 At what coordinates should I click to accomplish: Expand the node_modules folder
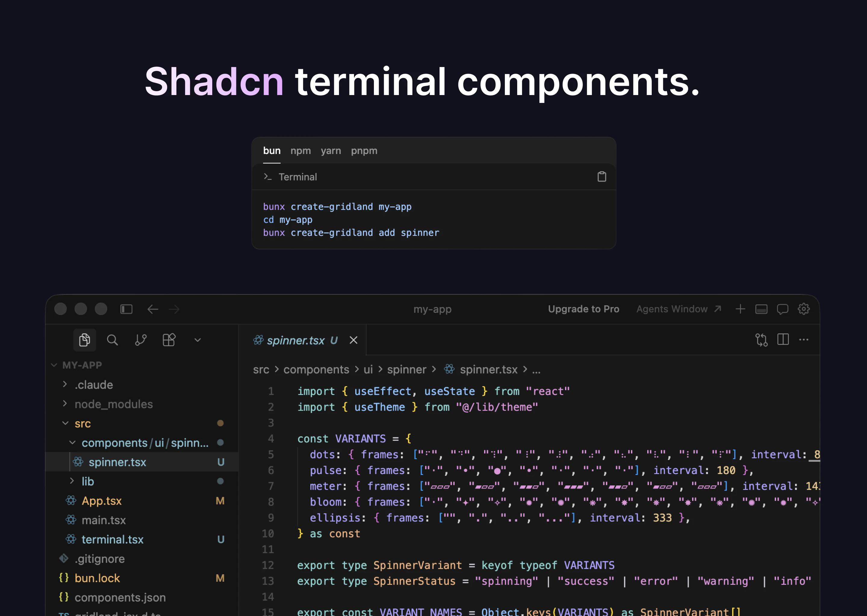[113, 404]
